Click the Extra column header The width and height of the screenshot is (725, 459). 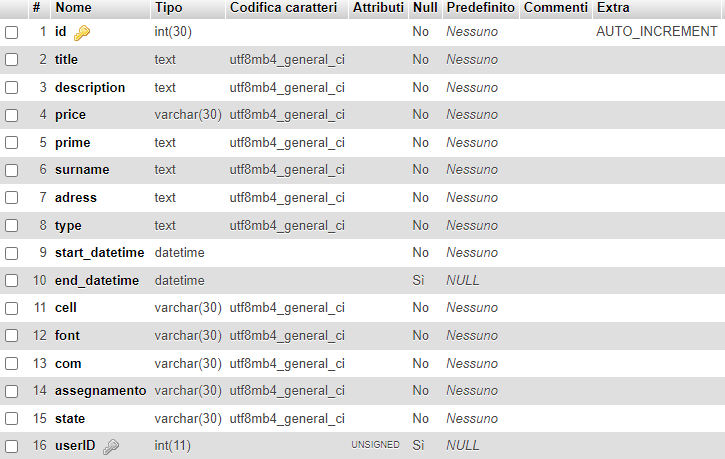613,7
